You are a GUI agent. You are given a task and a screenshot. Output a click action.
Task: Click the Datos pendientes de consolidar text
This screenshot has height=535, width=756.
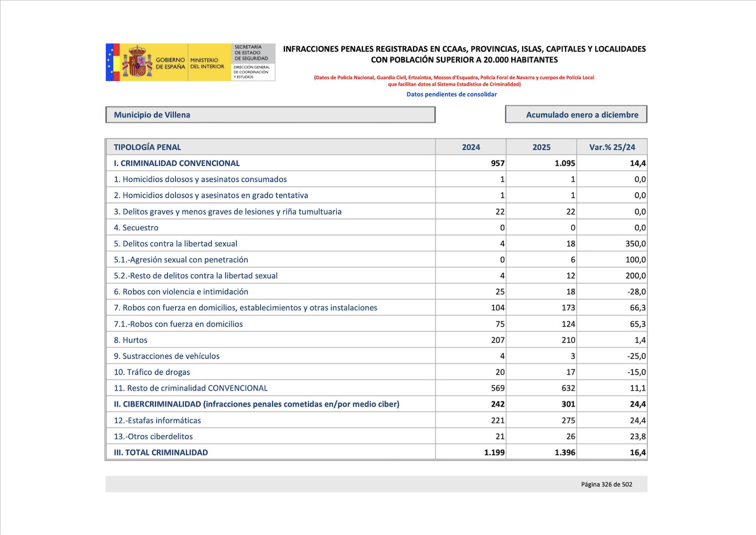(x=451, y=94)
